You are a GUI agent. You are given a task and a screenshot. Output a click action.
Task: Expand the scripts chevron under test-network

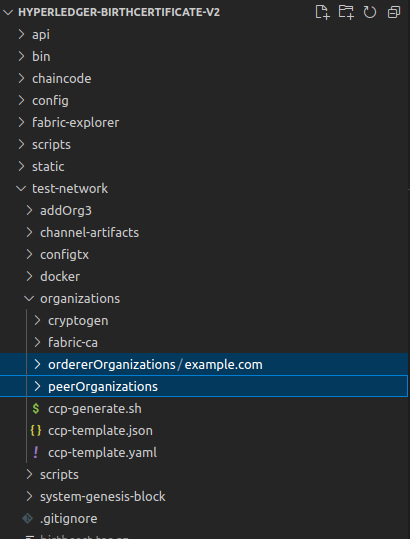coord(30,474)
